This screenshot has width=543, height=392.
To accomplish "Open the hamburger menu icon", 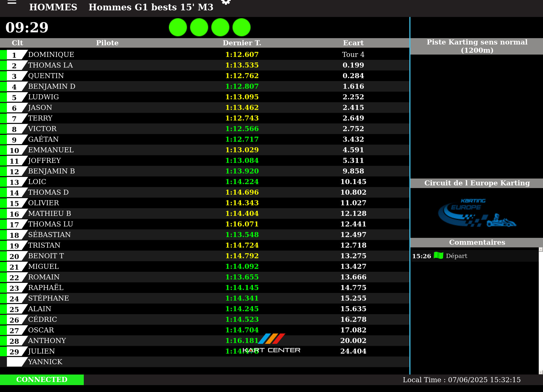I will [x=12, y=2].
